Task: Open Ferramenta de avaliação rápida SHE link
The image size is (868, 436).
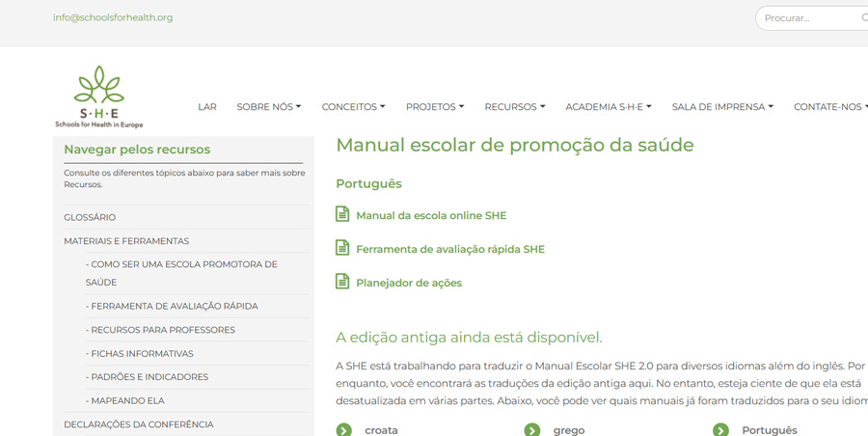Action: pyautogui.click(x=450, y=249)
